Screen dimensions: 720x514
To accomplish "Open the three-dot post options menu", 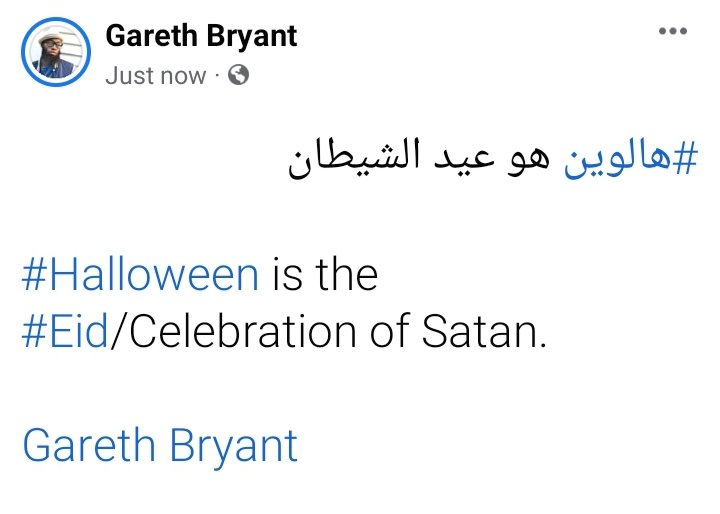I will tap(672, 32).
